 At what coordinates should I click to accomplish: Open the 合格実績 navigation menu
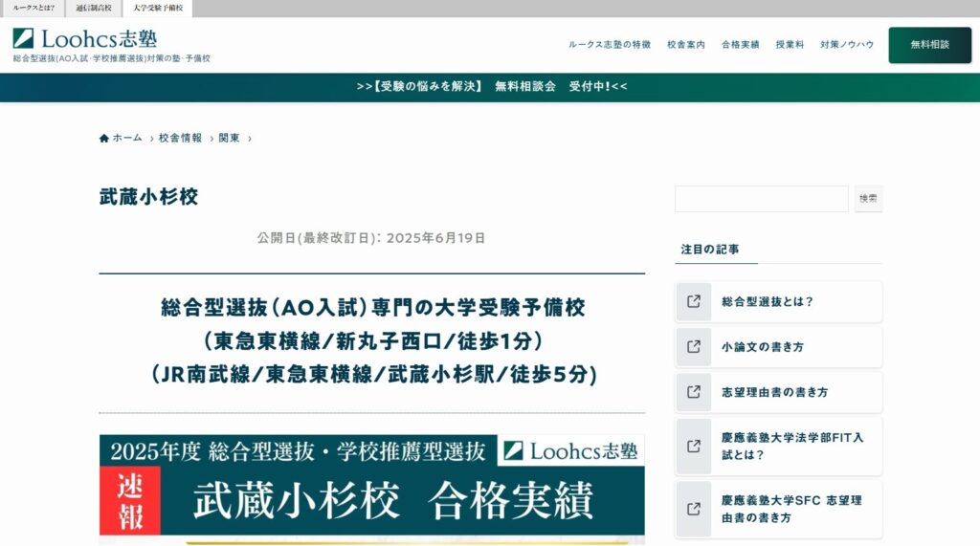(x=740, y=45)
